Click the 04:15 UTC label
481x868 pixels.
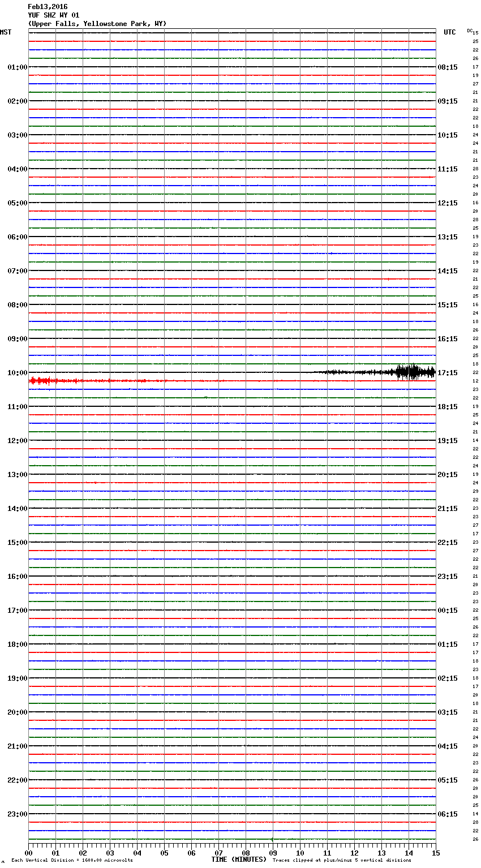(x=448, y=746)
